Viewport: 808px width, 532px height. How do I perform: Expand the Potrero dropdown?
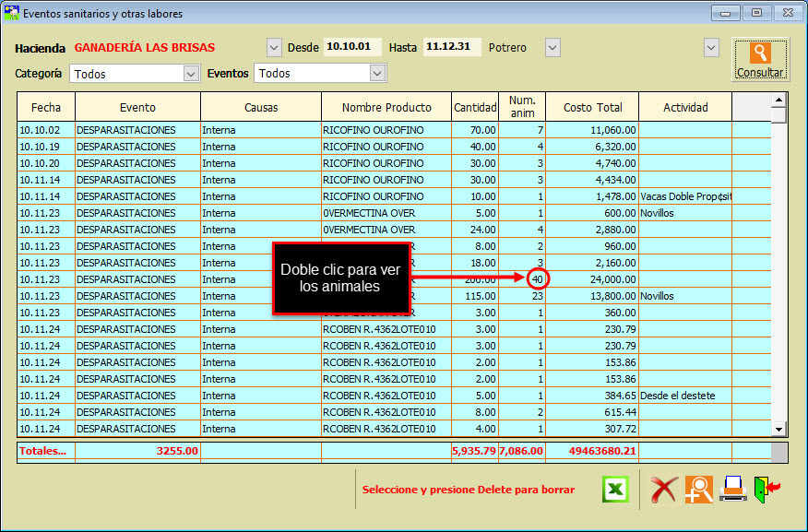click(553, 47)
